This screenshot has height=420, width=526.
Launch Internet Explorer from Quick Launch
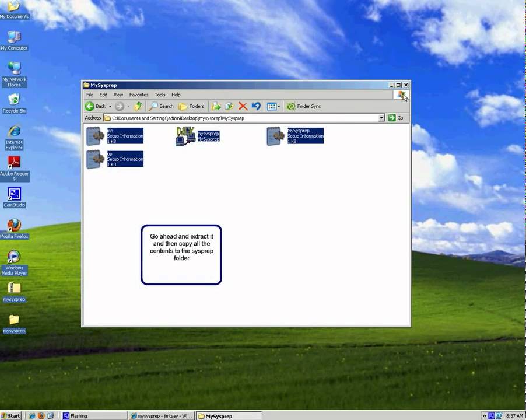(x=32, y=416)
